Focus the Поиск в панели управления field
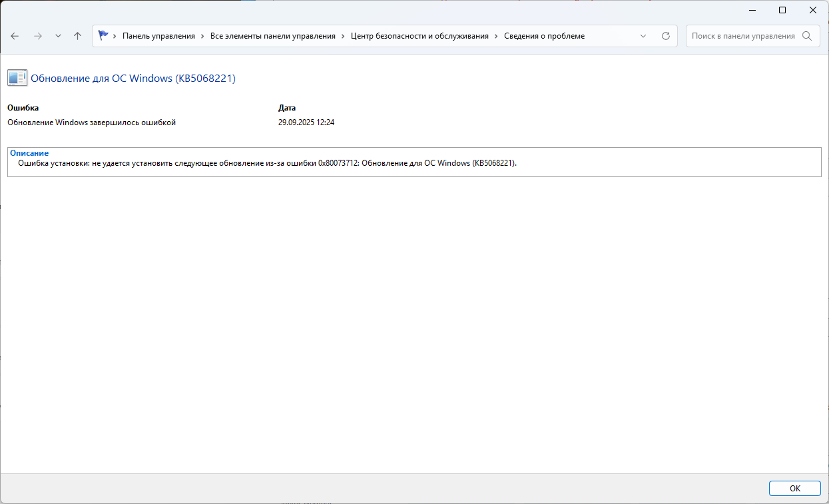This screenshot has width=829, height=504. [742, 36]
